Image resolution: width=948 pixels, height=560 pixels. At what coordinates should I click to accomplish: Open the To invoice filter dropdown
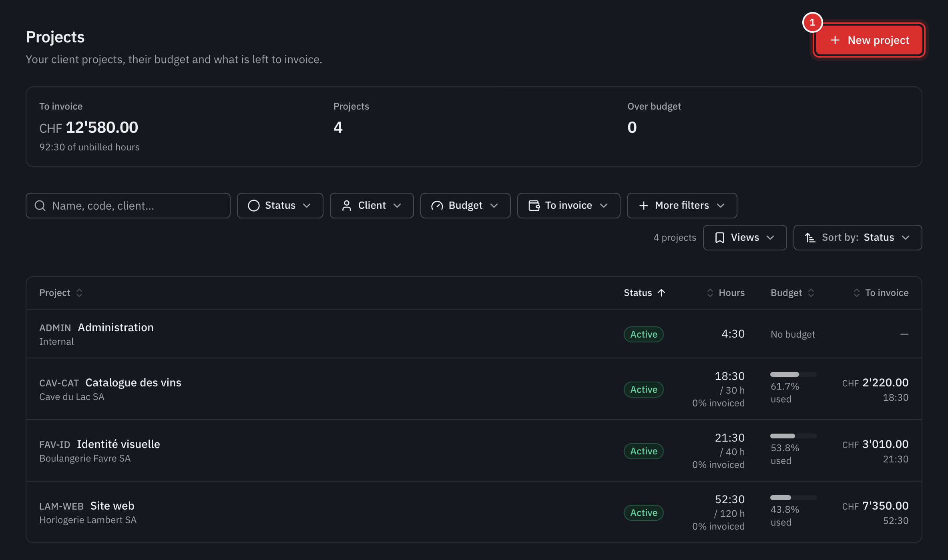[x=568, y=206]
